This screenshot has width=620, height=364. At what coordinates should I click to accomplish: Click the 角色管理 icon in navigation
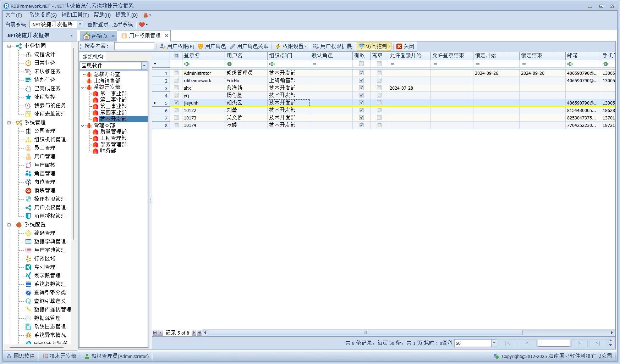tap(28, 173)
